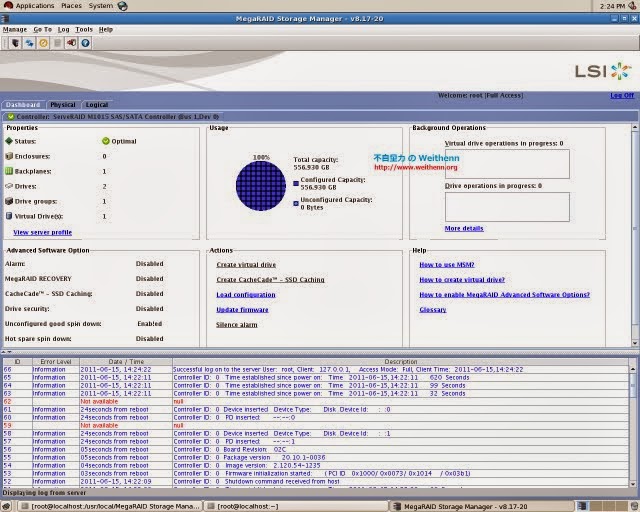Open help via blue question mark icon
Screen dimensions: 640x512
[85, 42]
